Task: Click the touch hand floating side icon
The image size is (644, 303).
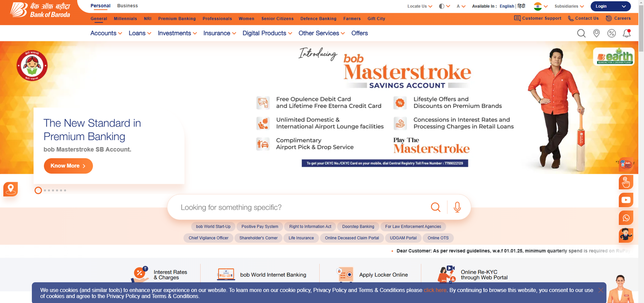Action: [626, 182]
